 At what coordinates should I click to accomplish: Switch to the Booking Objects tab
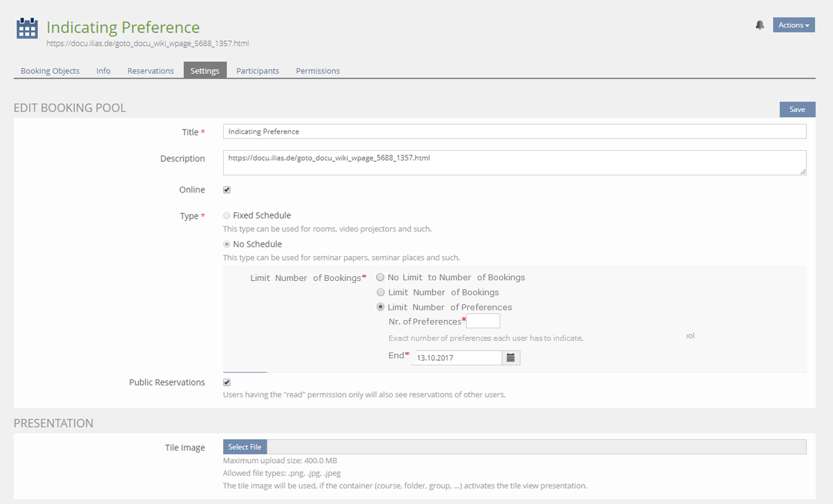[x=50, y=71]
